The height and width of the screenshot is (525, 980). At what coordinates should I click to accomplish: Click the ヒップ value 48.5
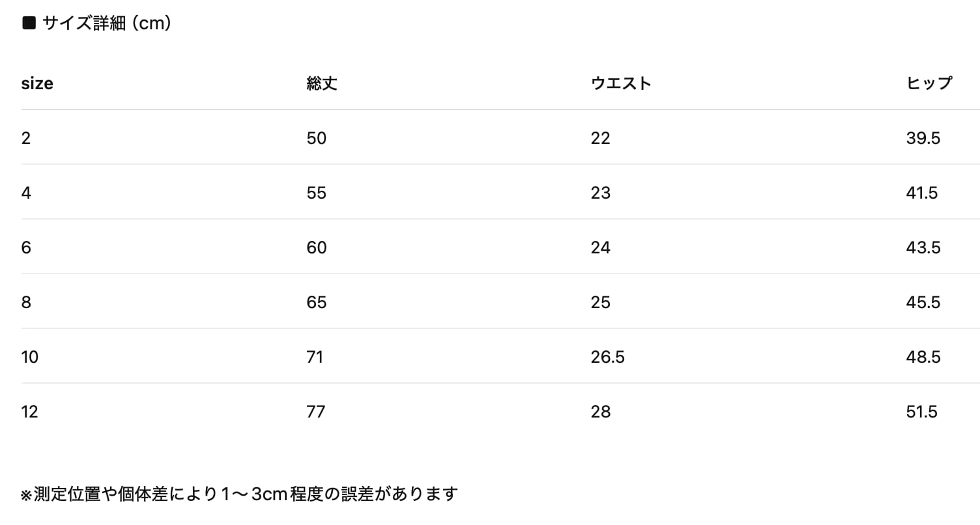(923, 357)
